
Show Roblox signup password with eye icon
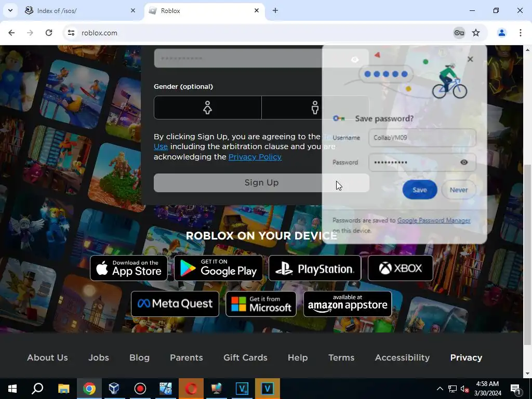pos(355,59)
